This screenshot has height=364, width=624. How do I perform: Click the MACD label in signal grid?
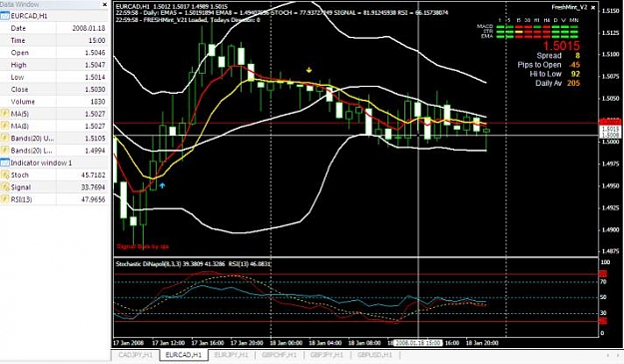pyautogui.click(x=484, y=26)
